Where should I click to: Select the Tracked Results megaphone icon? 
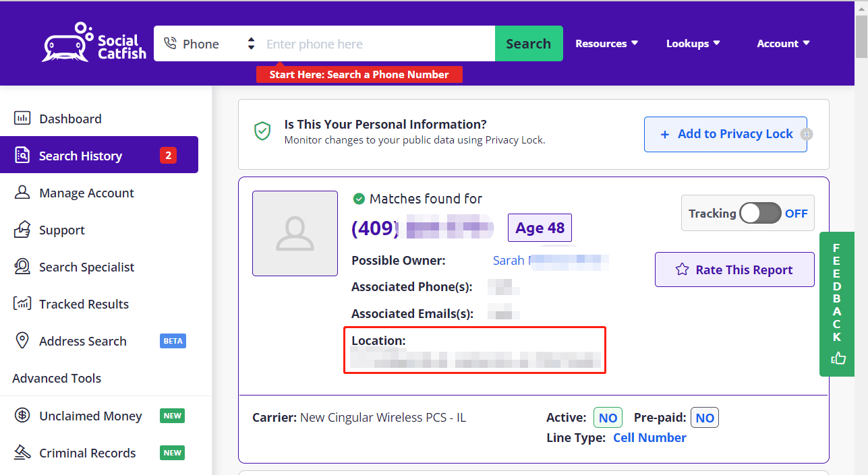tap(22, 304)
